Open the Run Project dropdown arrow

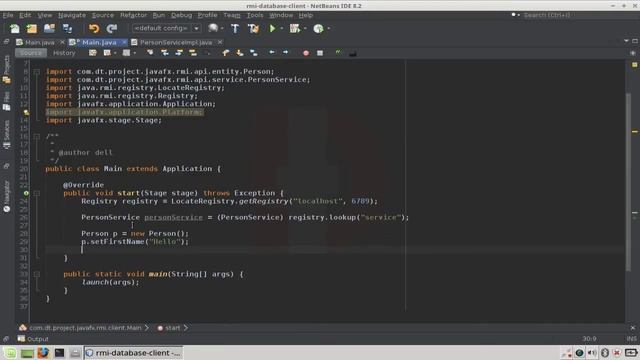point(281,29)
